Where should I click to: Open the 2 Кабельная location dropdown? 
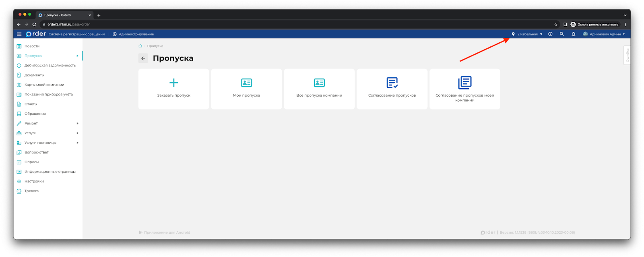coord(527,34)
